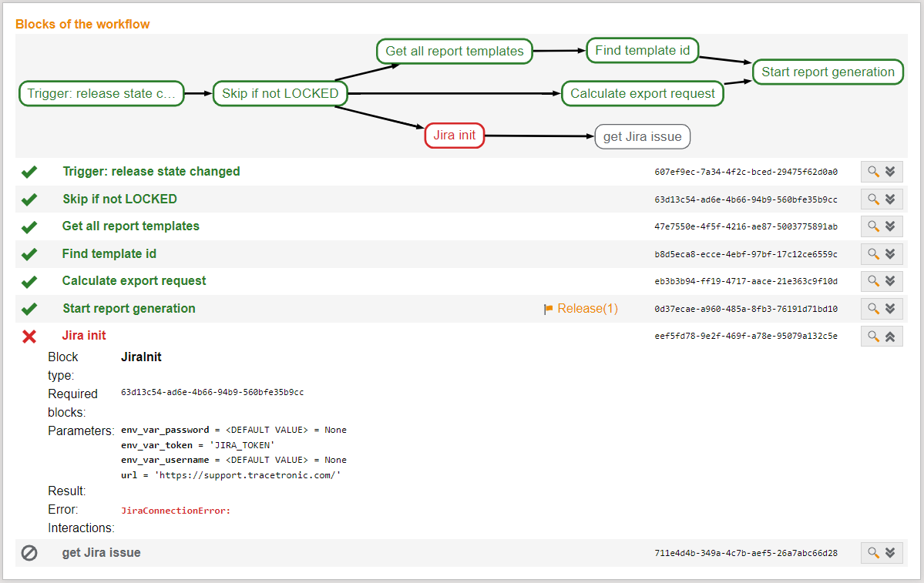This screenshot has width=924, height=583.
Task: Click the magnifier icon for Skip if not LOCKED
Action: (x=873, y=199)
